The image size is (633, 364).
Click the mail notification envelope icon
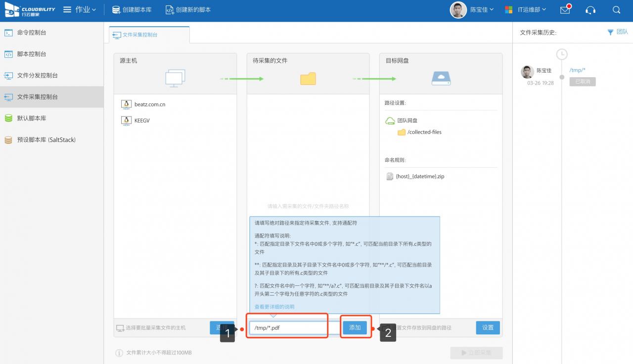coord(565,10)
